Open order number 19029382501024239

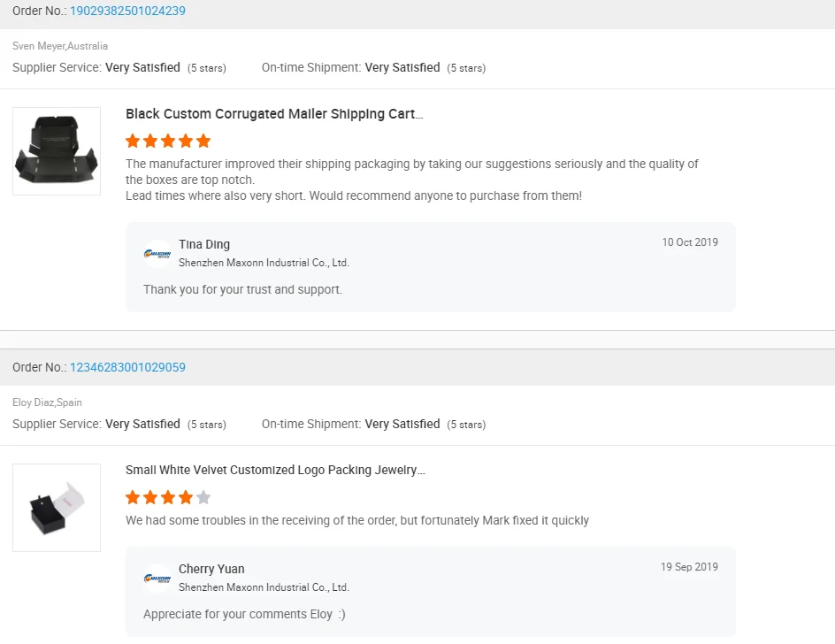tap(127, 11)
